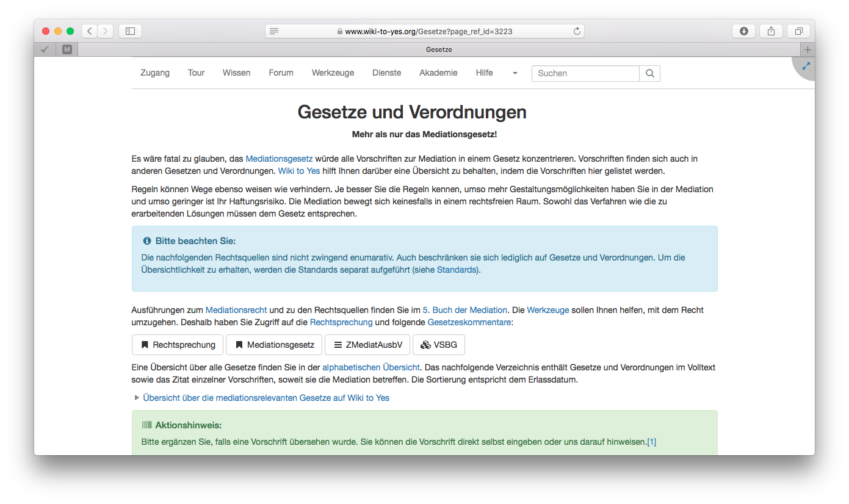The image size is (849, 504).
Task: Click the Rechtsprechung button
Action: 178,345
